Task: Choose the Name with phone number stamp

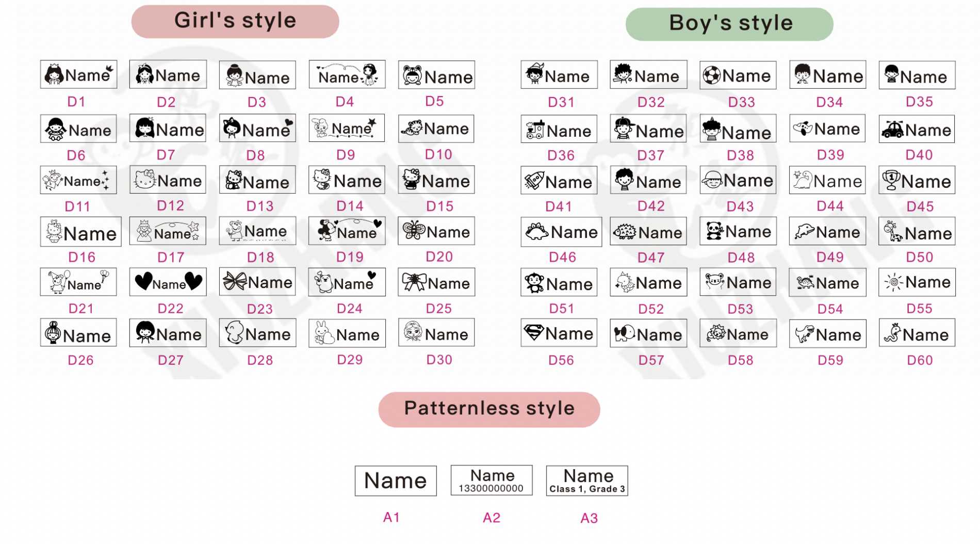Action: click(x=492, y=481)
